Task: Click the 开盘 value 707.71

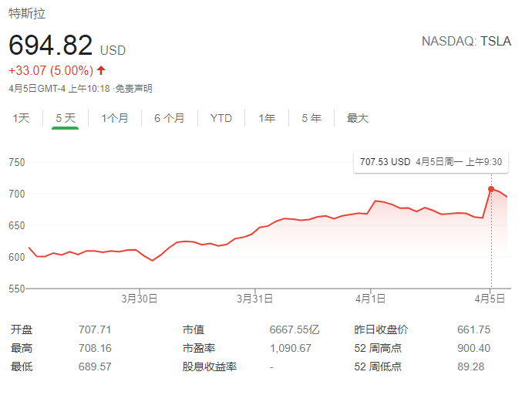Action: tap(95, 329)
